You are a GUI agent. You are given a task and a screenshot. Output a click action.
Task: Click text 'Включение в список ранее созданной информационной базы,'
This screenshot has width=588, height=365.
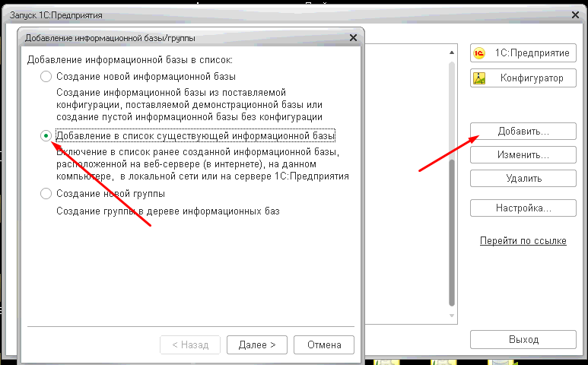click(x=198, y=152)
